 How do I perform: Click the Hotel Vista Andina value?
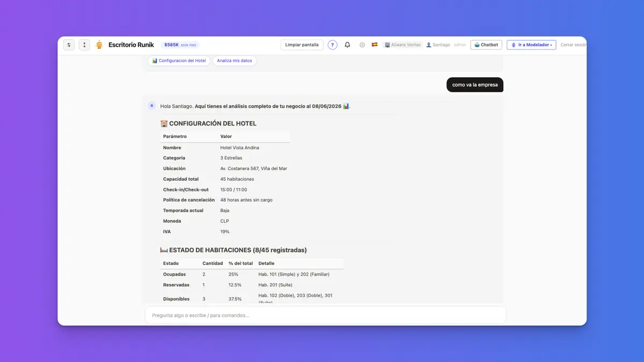click(x=240, y=147)
